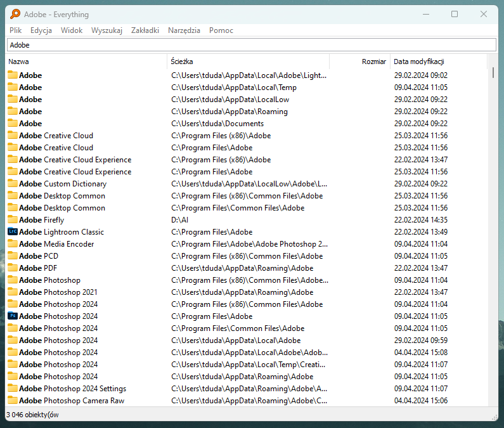This screenshot has height=428, width=504.
Task: Sort by Data modyfikacji column header
Action: coord(439,62)
